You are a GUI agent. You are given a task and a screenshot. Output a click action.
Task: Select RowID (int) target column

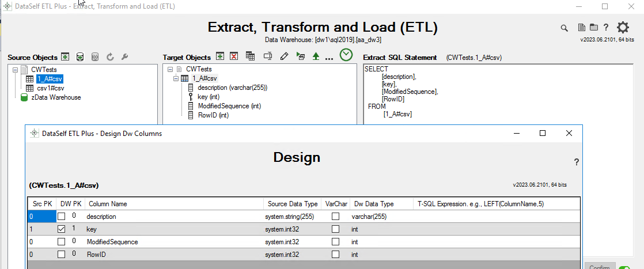pos(213,115)
